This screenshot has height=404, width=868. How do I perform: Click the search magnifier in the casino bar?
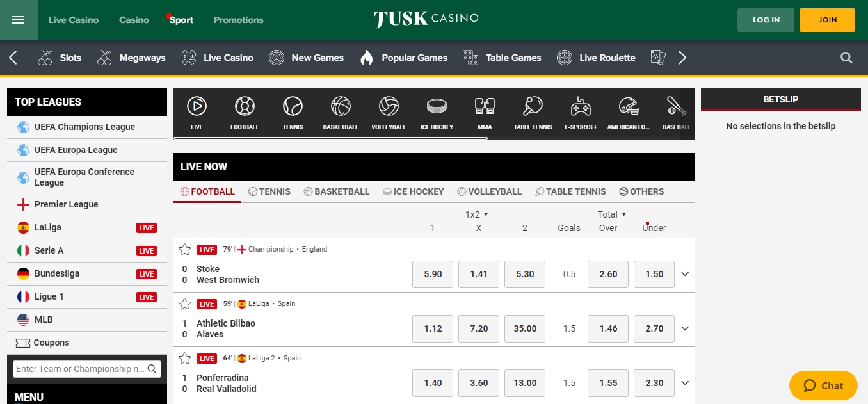[846, 58]
